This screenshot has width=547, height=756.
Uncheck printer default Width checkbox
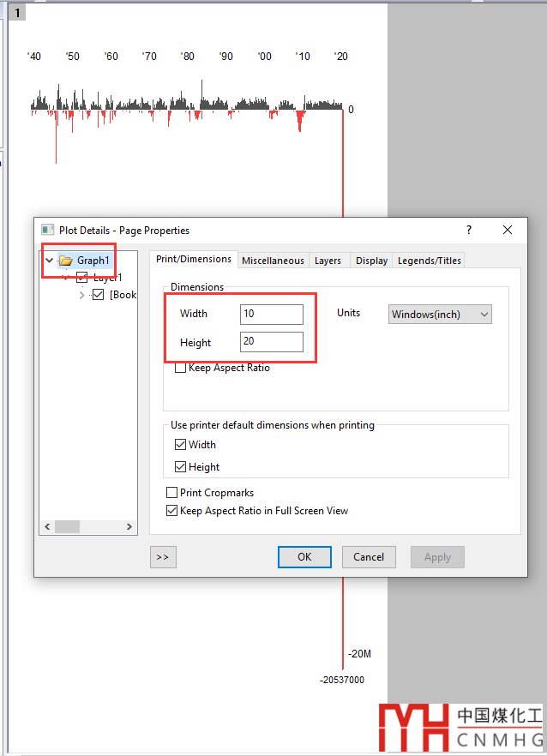[180, 445]
